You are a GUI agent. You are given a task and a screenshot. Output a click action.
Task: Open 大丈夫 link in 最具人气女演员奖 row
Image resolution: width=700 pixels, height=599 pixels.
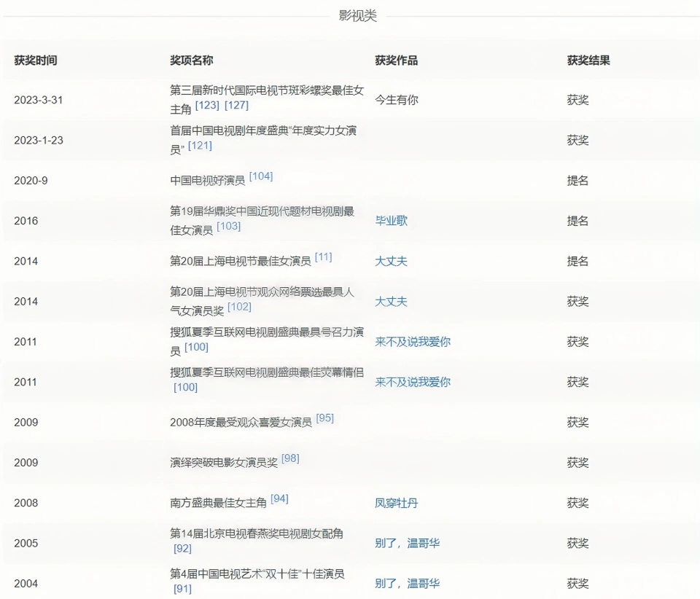coord(391,302)
